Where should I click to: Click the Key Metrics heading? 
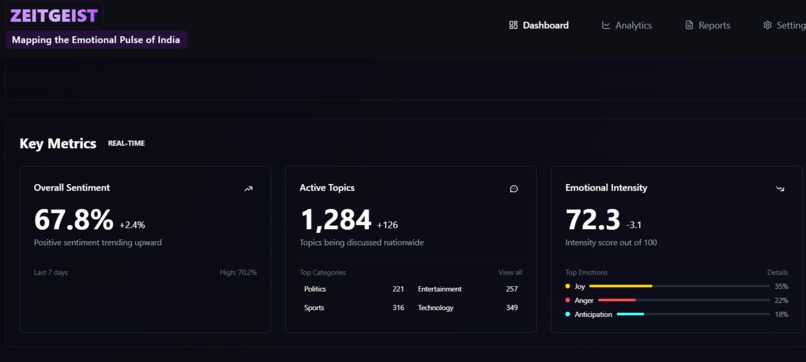tap(58, 143)
